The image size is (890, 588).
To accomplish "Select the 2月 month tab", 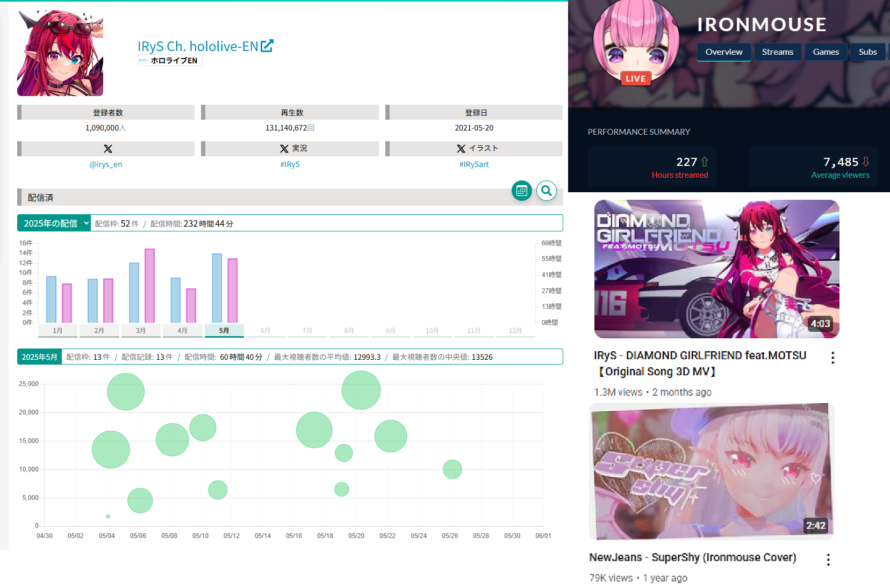I will (99, 331).
